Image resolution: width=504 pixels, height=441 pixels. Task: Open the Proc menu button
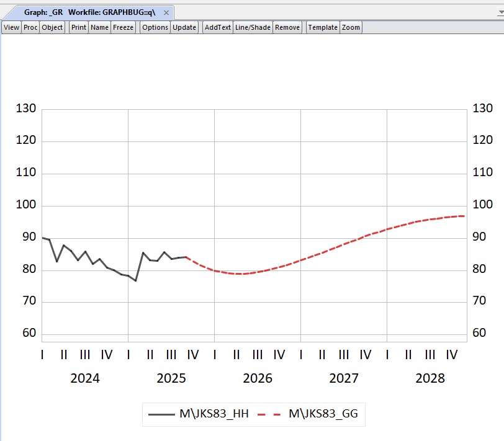[30, 27]
